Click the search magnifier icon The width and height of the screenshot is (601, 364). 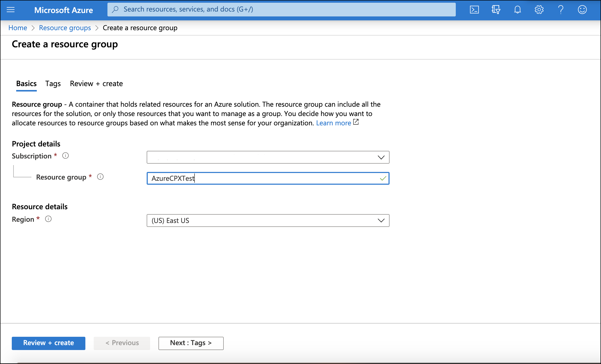coord(115,9)
